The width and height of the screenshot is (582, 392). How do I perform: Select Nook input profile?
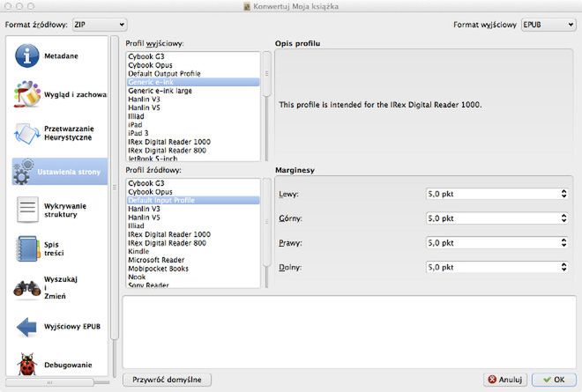pyautogui.click(x=193, y=277)
